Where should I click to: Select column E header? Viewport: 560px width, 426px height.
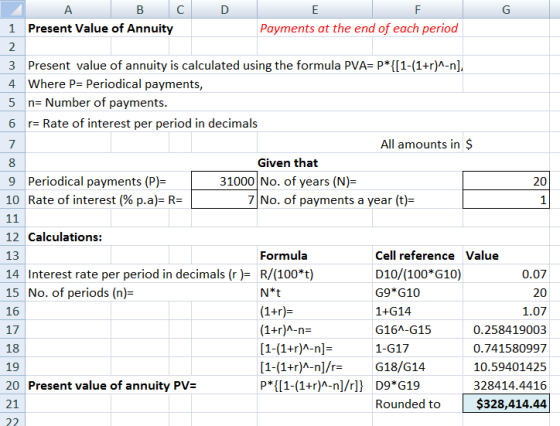(315, 9)
